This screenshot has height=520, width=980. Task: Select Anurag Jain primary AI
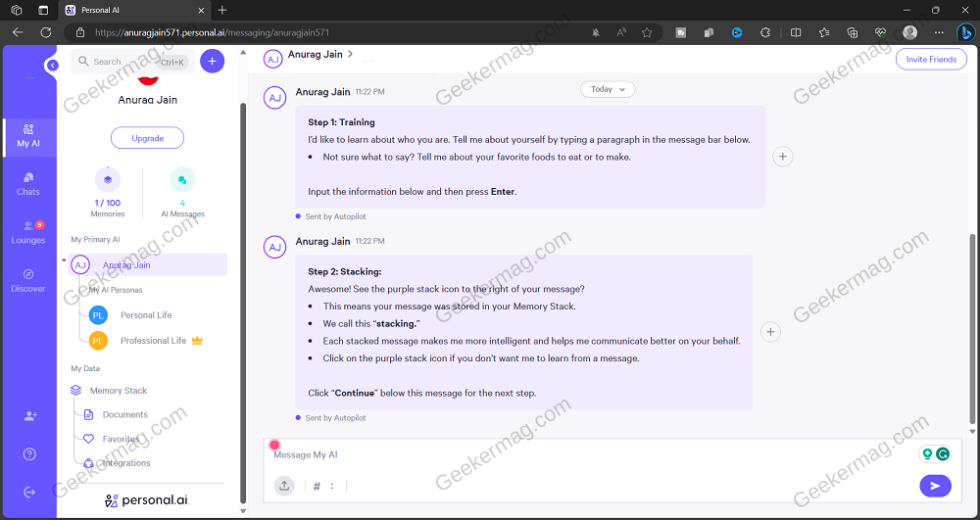[x=148, y=264]
